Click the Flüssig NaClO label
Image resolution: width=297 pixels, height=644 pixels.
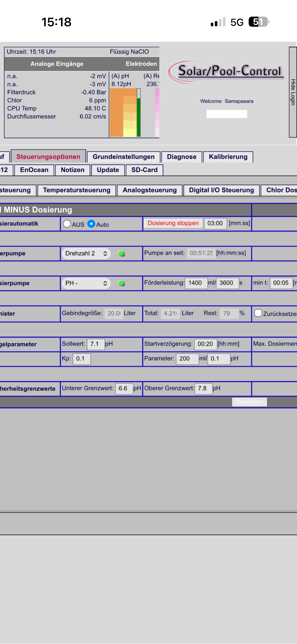point(129,52)
